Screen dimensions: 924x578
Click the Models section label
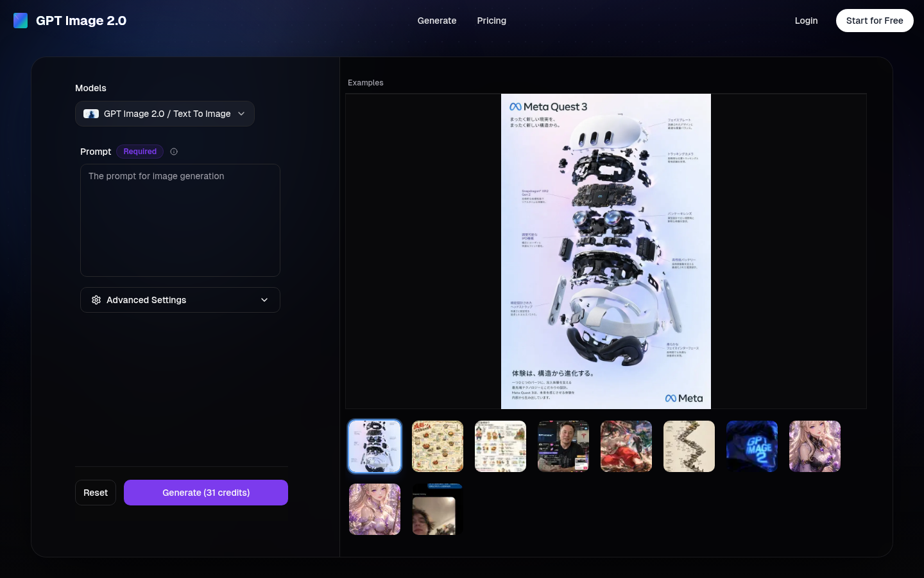90,88
